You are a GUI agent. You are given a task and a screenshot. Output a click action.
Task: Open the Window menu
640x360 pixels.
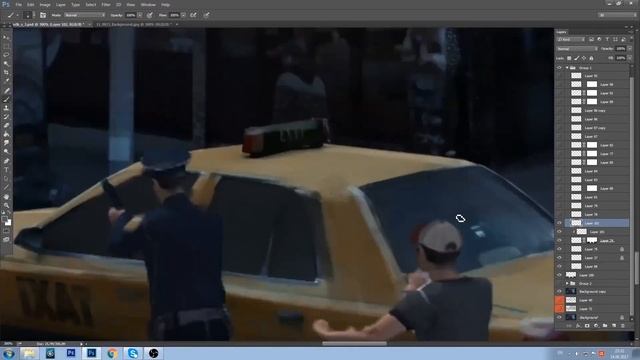point(148,4)
